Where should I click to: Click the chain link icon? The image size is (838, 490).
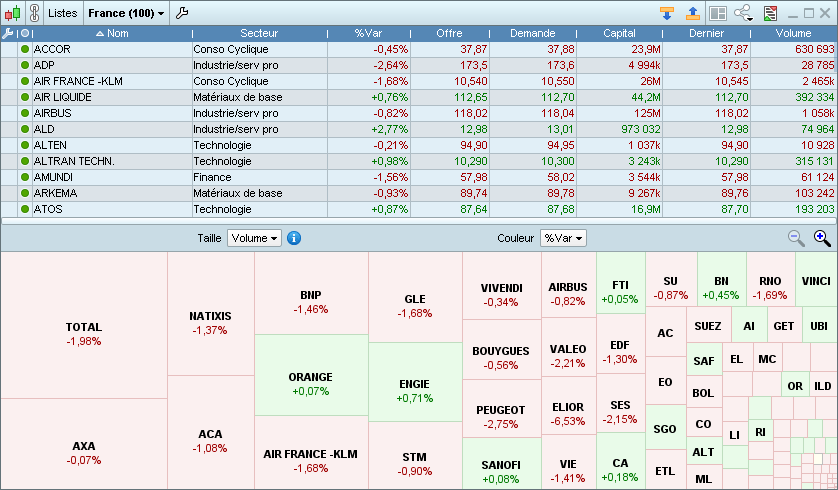click(35, 13)
